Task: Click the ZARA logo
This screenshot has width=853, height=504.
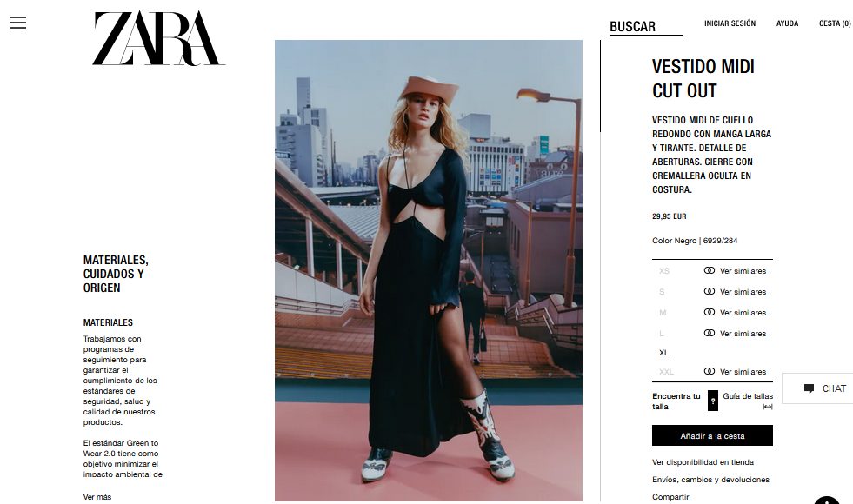Action: coord(158,38)
